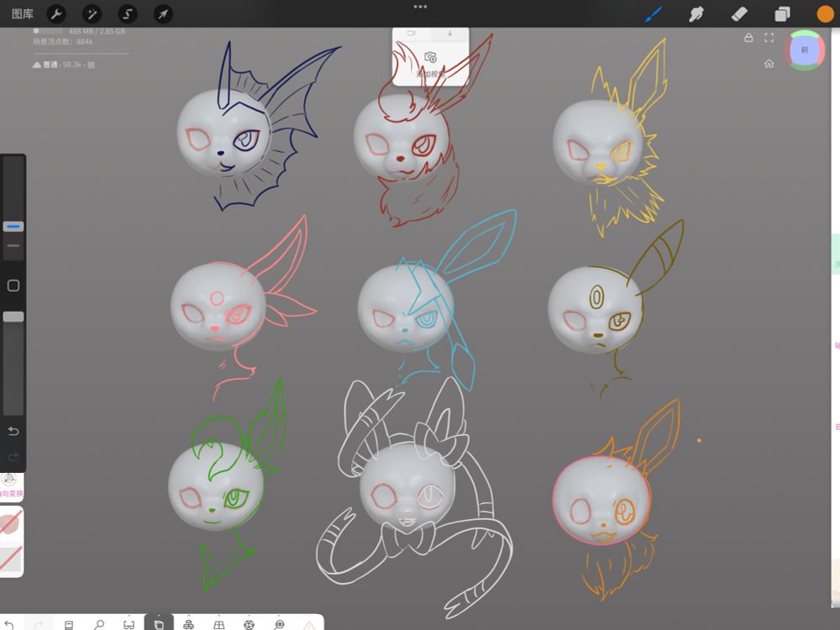The height and width of the screenshot is (630, 840).
Task: Open the magic wand Adjustments menu
Action: tap(92, 14)
